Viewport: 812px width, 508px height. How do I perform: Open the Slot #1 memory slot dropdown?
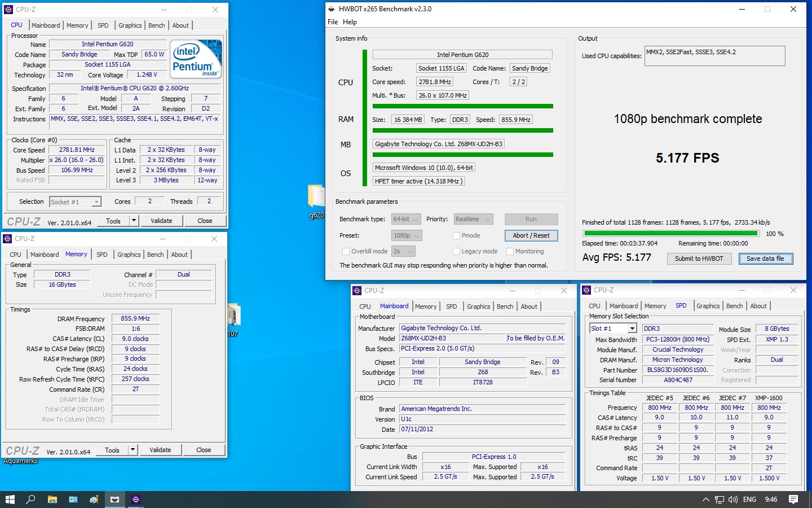click(x=613, y=329)
